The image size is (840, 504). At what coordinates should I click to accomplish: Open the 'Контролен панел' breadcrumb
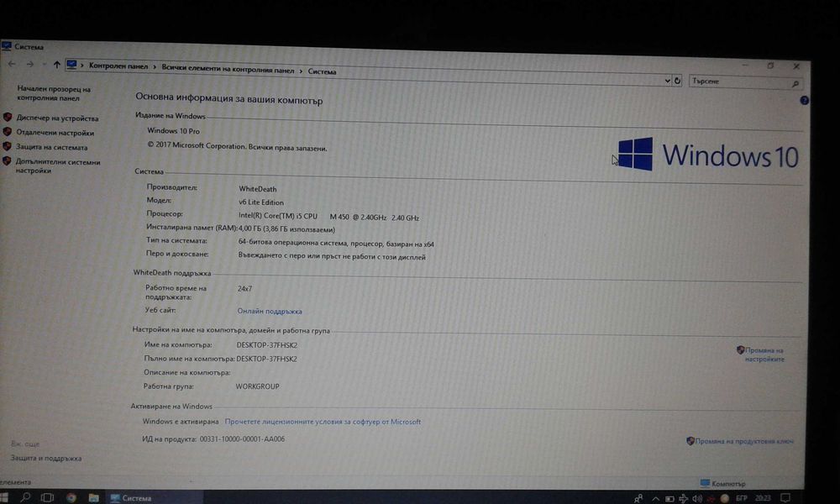[x=118, y=66]
